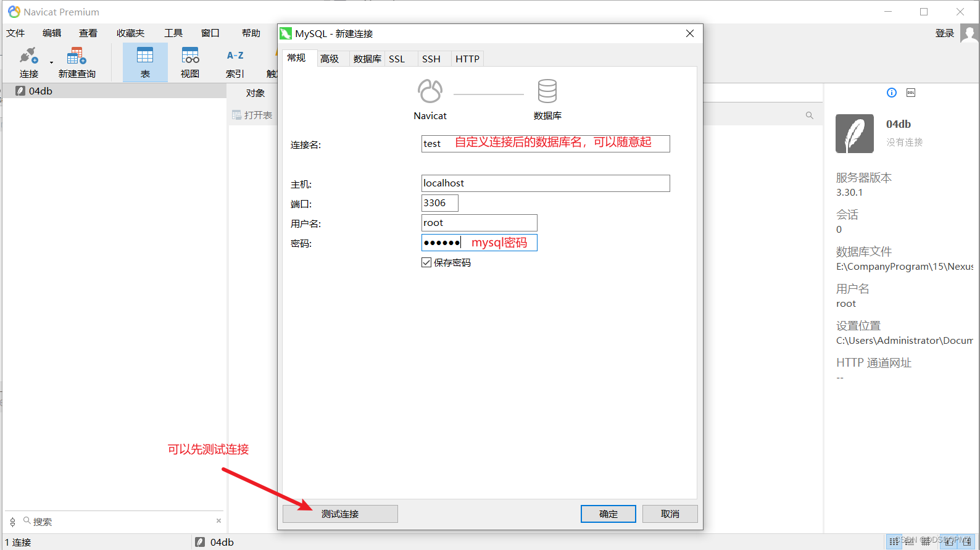Click the user avatar icon at top right
980x550 pixels.
pyautogui.click(x=970, y=33)
